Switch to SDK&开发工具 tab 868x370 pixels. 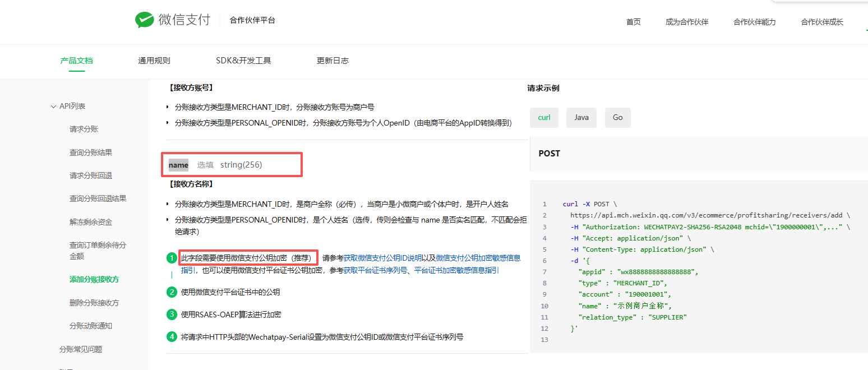pyautogui.click(x=243, y=61)
